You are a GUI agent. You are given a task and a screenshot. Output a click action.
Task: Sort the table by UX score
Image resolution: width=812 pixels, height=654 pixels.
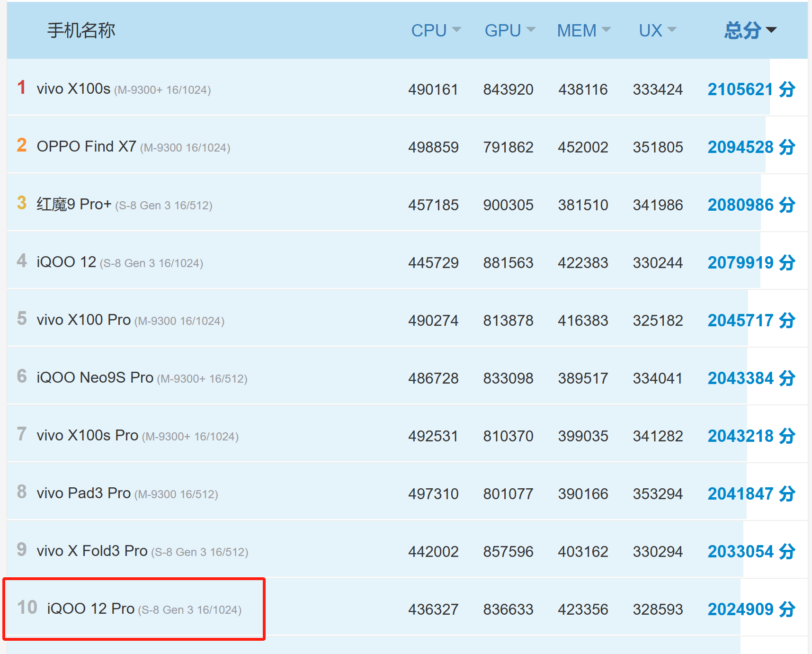[x=658, y=30]
